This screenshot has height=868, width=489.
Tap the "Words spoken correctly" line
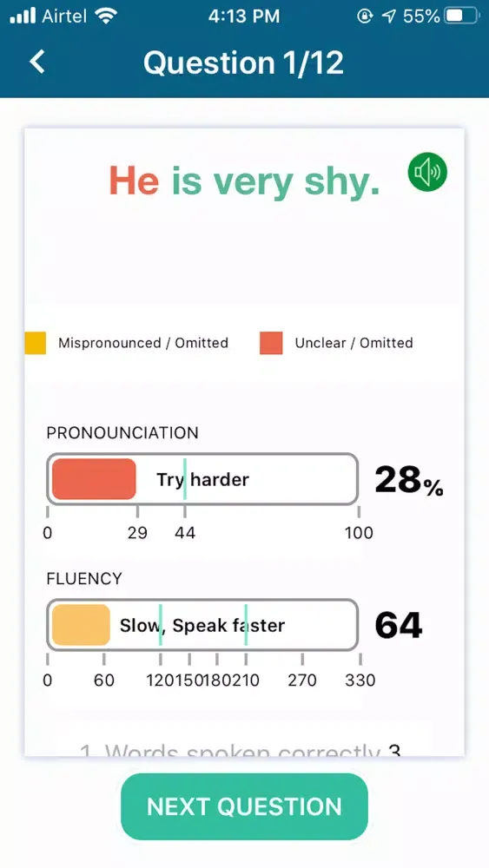coord(240,749)
